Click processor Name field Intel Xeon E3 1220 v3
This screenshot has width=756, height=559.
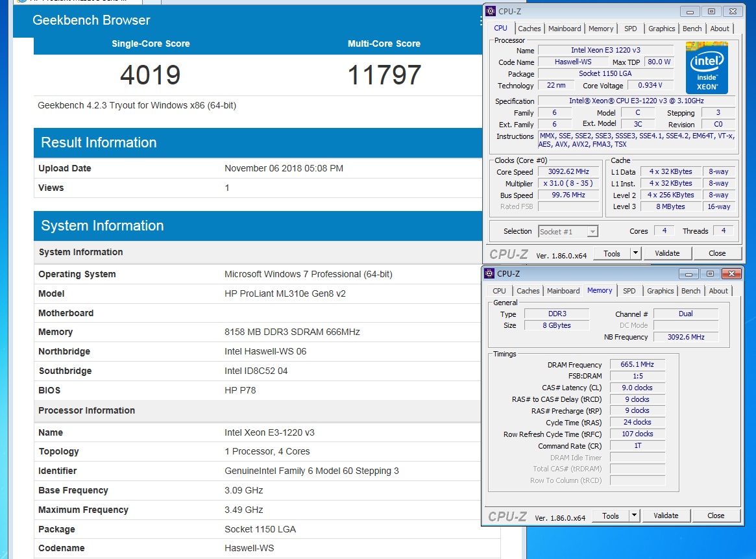point(605,50)
